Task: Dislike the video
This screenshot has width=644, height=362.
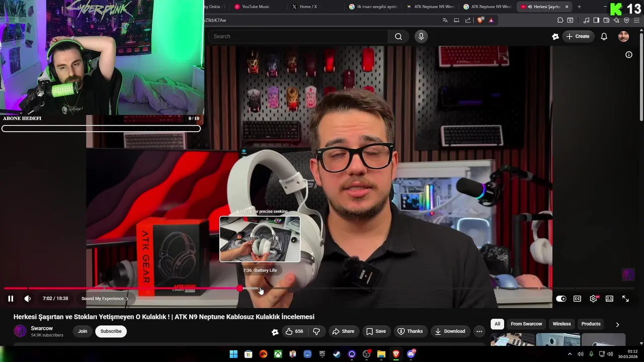Action: (x=316, y=331)
